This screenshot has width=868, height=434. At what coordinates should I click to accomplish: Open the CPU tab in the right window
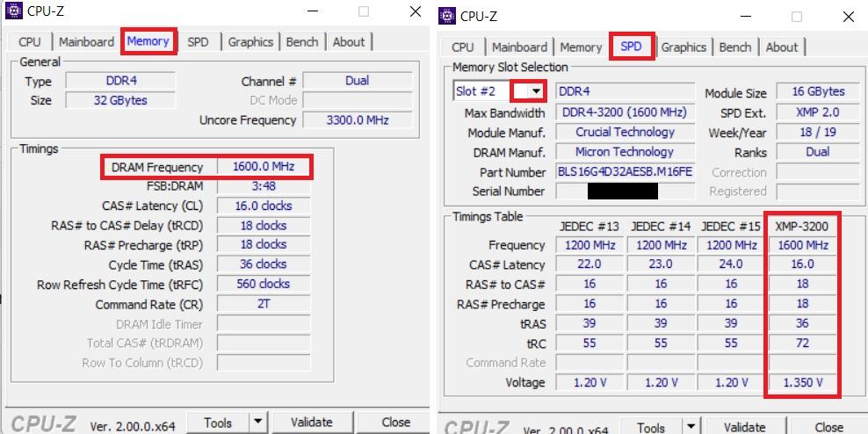click(x=463, y=47)
